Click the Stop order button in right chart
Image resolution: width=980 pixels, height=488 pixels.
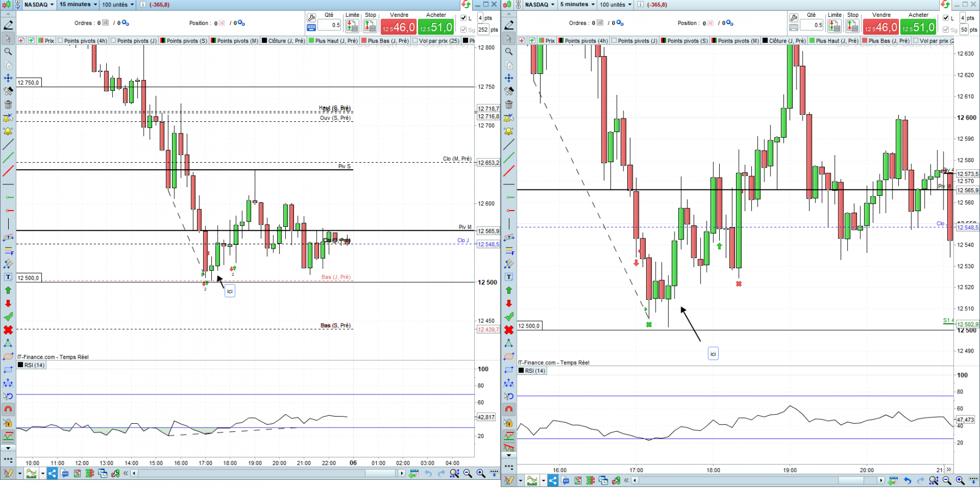tap(853, 26)
